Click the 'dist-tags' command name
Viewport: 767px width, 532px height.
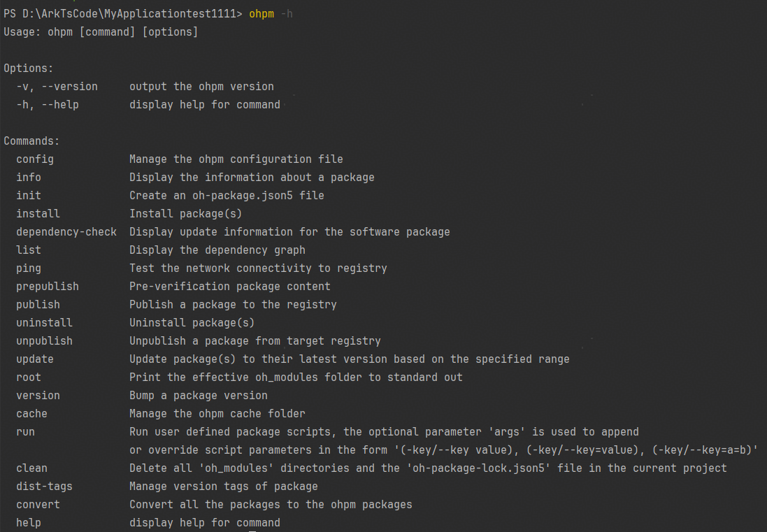coord(44,487)
